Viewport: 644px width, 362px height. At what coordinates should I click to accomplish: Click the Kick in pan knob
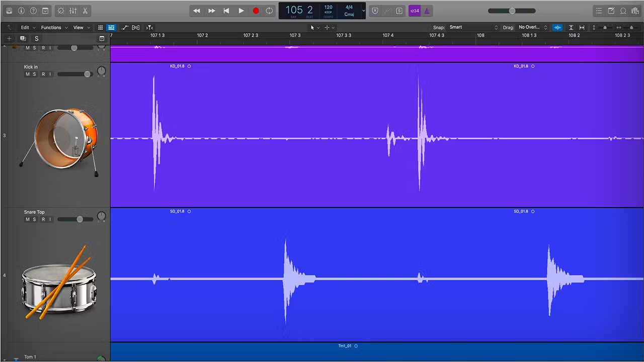(101, 71)
